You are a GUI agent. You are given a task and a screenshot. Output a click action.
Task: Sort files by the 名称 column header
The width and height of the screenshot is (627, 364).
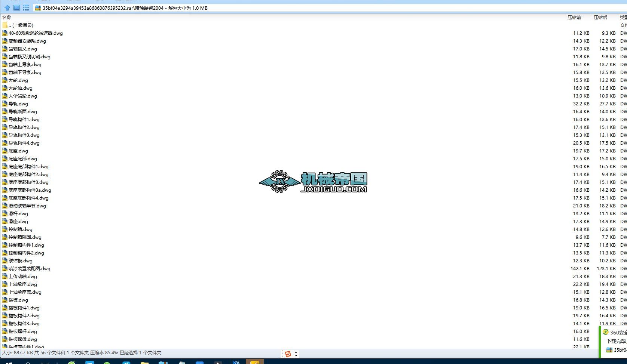7,17
